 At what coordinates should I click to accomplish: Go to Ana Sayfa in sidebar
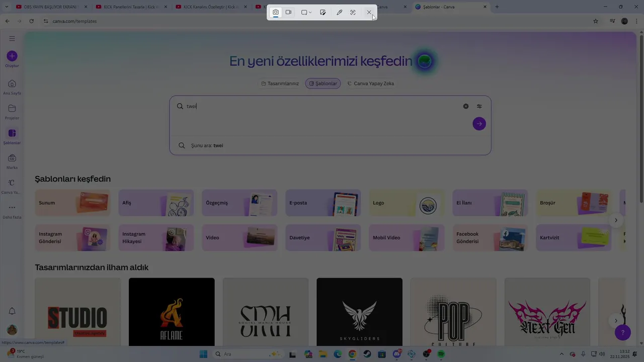(x=12, y=86)
